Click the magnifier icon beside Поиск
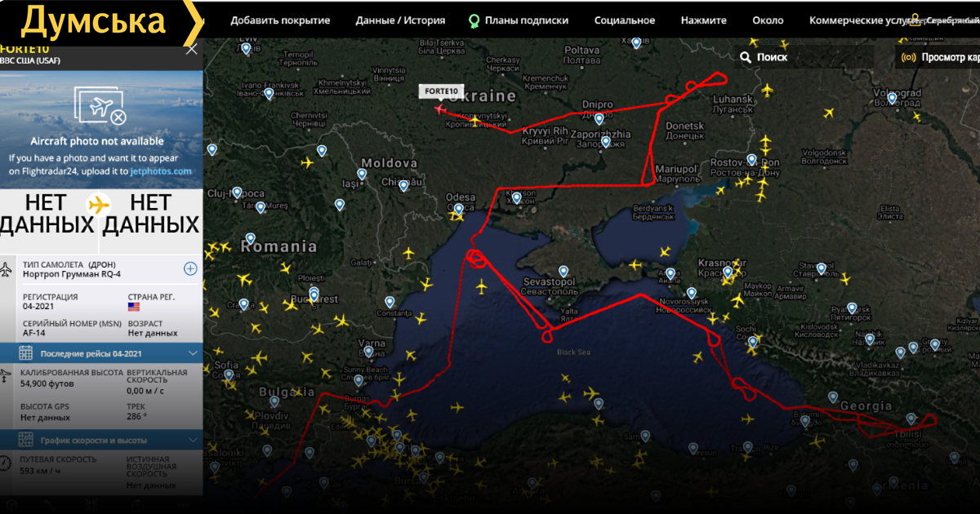The height and width of the screenshot is (514, 980). click(x=746, y=57)
